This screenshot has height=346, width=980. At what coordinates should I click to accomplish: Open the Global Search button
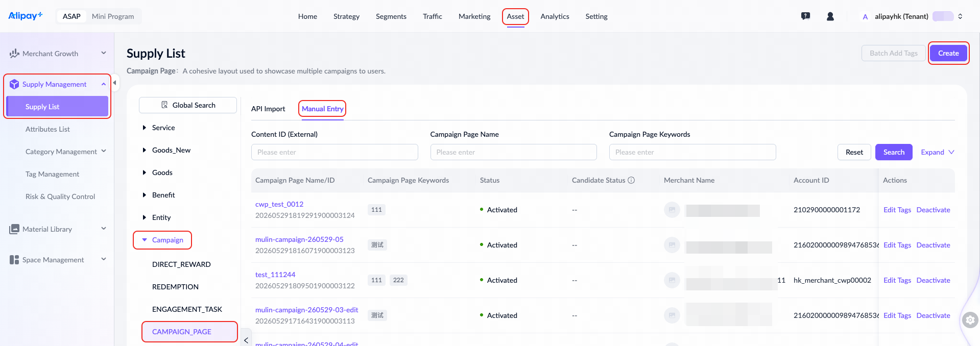click(x=188, y=105)
